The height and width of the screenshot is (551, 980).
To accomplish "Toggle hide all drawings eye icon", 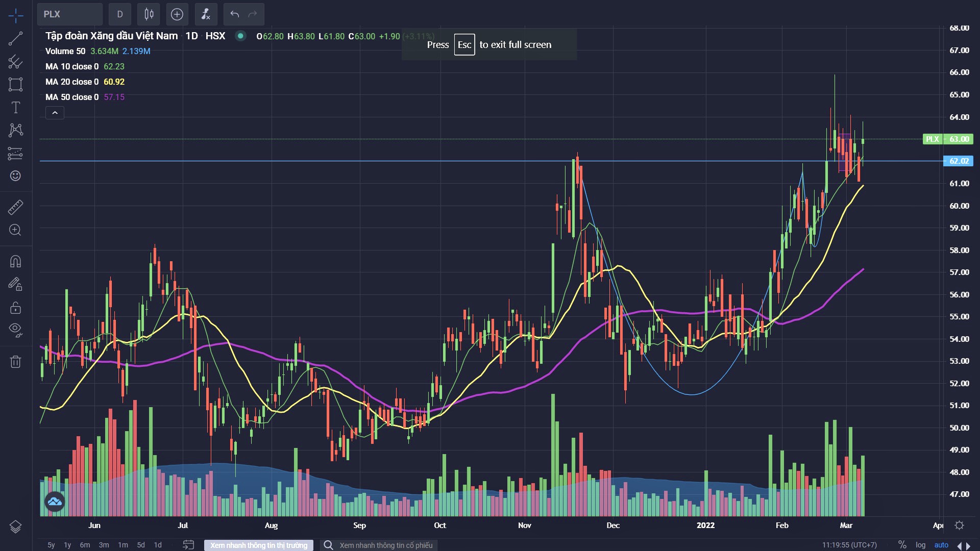I will click(x=15, y=330).
